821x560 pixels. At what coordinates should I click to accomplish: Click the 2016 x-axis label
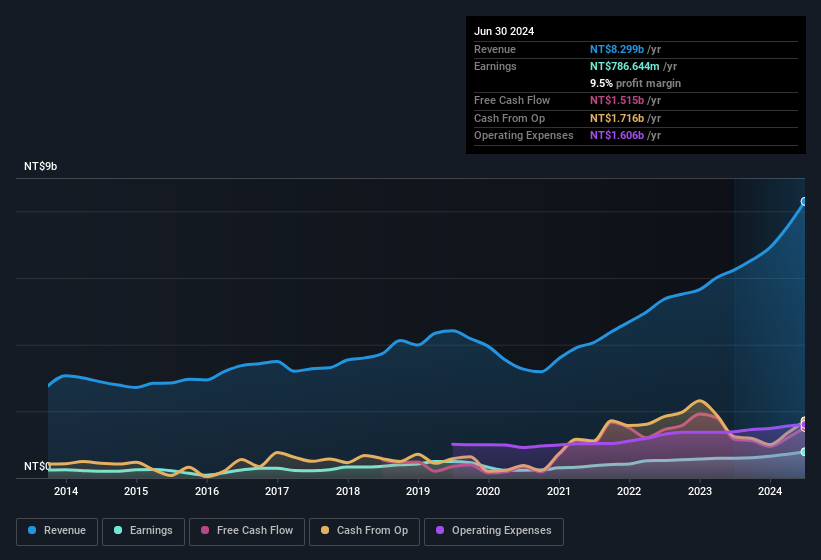click(x=207, y=491)
